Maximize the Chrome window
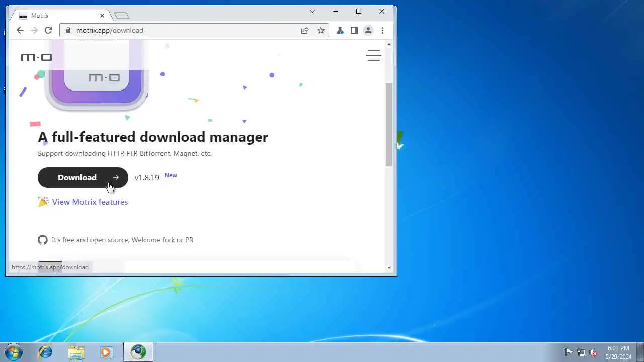 click(x=359, y=11)
